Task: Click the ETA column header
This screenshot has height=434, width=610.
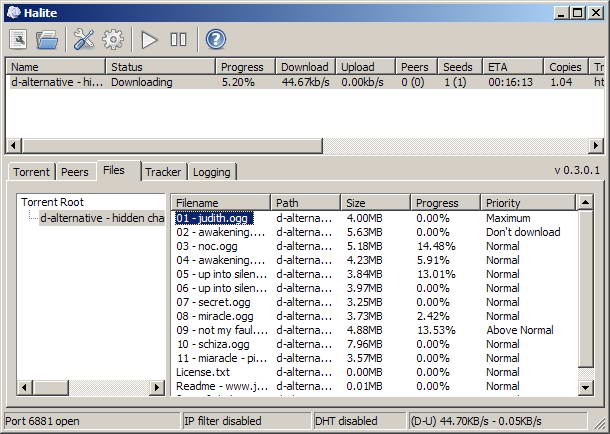Action: tap(513, 66)
